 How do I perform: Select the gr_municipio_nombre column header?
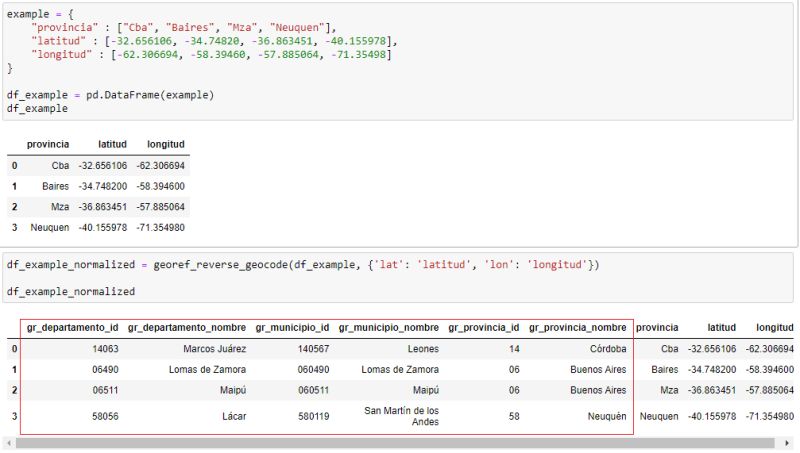click(x=389, y=328)
